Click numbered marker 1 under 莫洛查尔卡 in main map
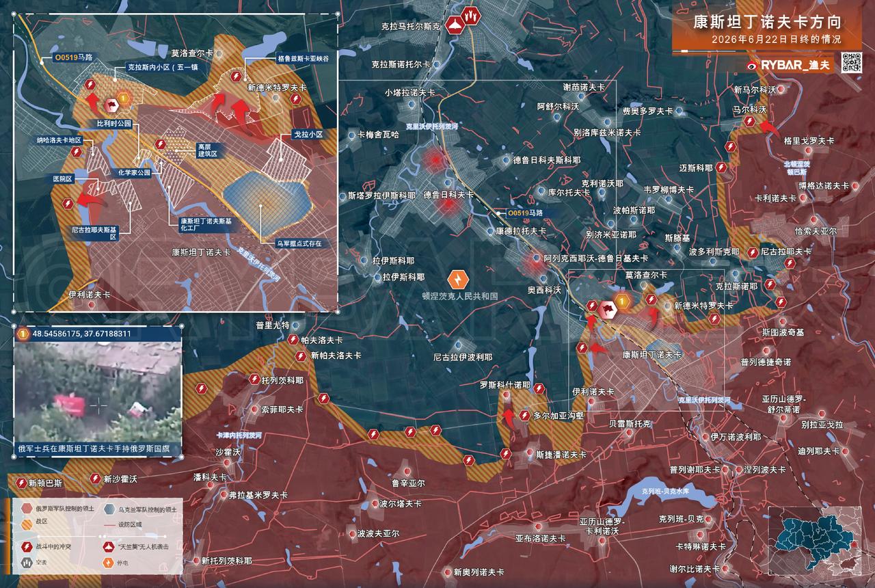Image resolution: width=875 pixels, height=588 pixels. [622, 301]
